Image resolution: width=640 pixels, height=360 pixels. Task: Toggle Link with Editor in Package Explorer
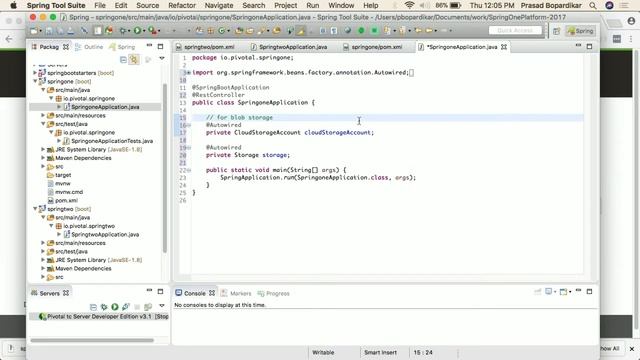coord(134,60)
